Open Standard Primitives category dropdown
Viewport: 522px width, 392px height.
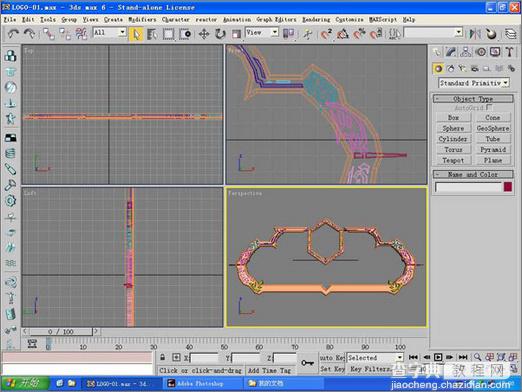click(474, 83)
